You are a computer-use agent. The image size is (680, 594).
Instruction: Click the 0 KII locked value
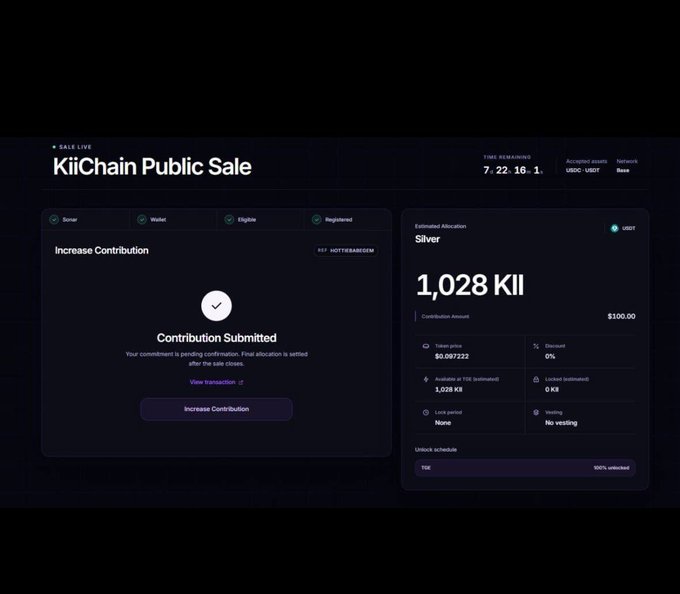coord(552,389)
